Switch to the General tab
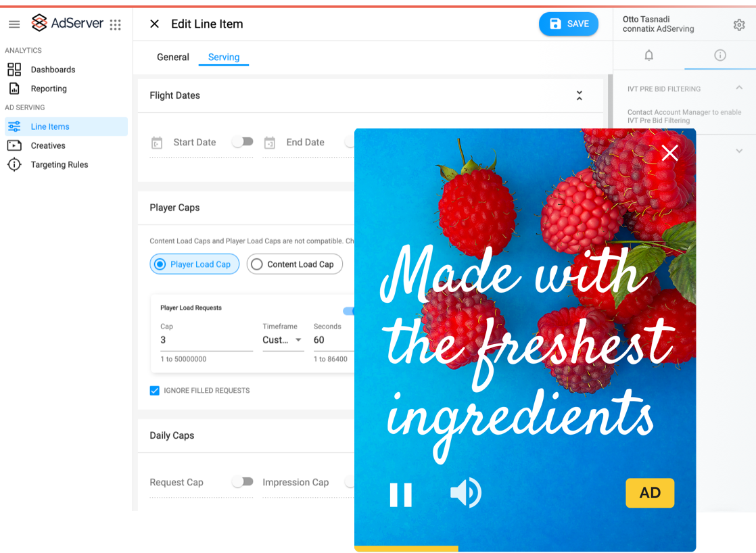The height and width of the screenshot is (553, 756). tap(172, 57)
